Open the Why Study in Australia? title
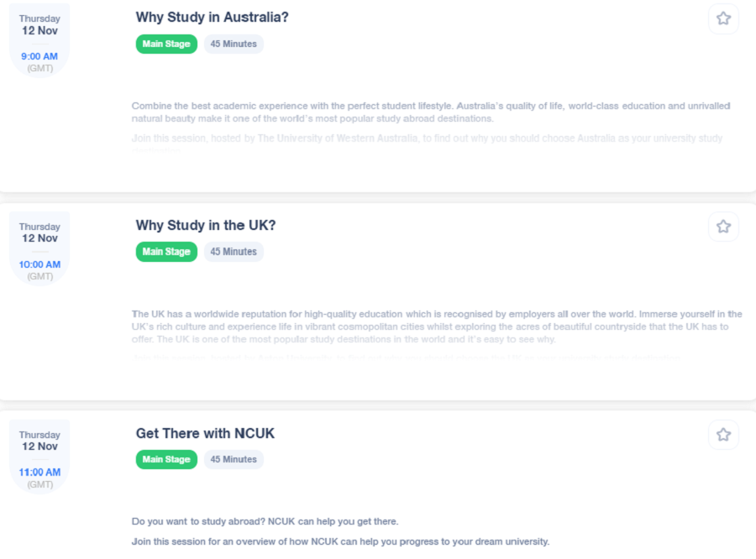 (212, 17)
